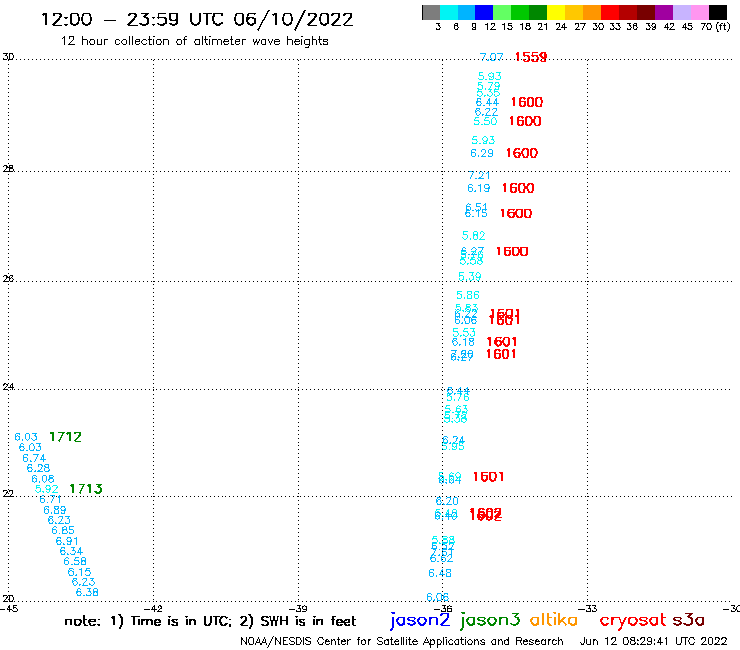
Task: Click the black 70 ft legend swatch
Action: pos(718,12)
